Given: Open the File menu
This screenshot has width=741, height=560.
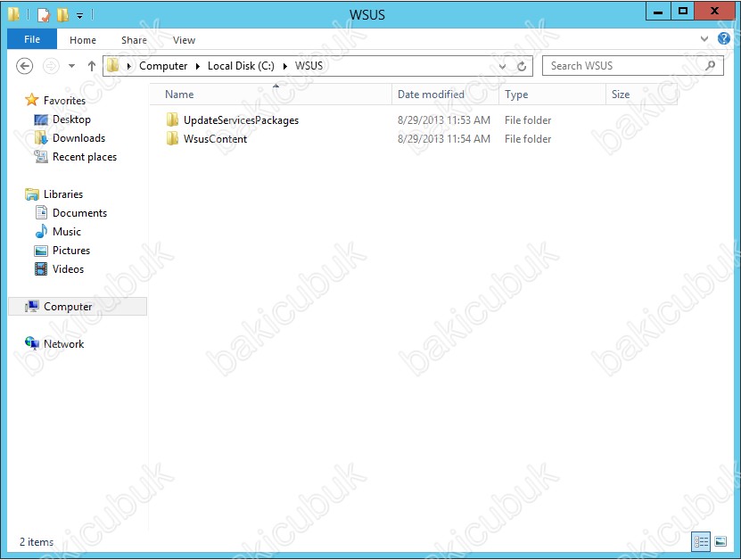Looking at the screenshot, I should point(32,39).
